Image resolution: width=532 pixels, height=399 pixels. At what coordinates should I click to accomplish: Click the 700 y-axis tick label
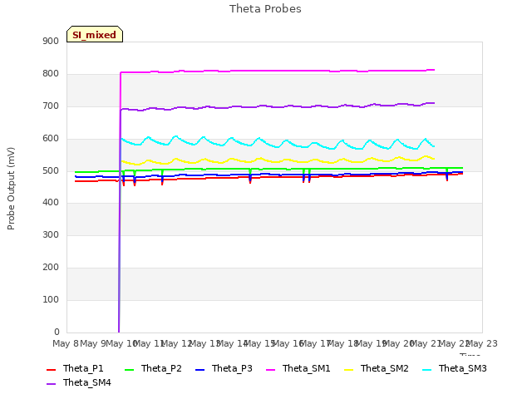point(51,106)
